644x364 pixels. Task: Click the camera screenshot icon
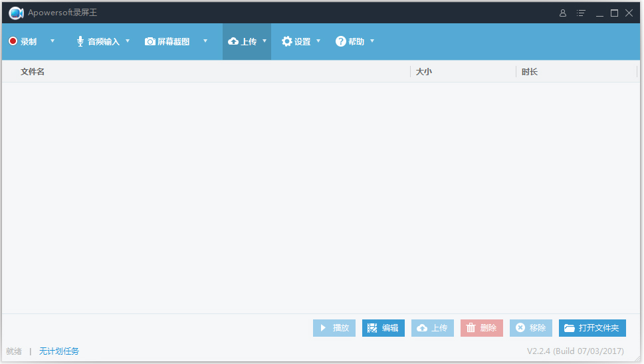point(150,41)
